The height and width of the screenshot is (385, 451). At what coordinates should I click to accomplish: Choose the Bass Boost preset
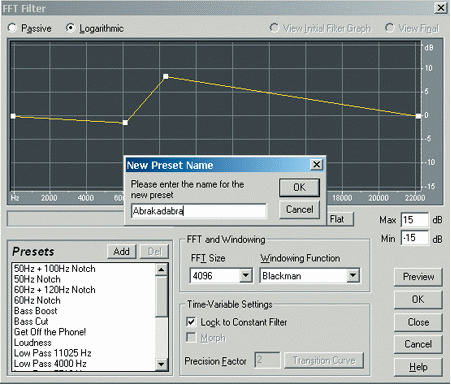click(35, 311)
